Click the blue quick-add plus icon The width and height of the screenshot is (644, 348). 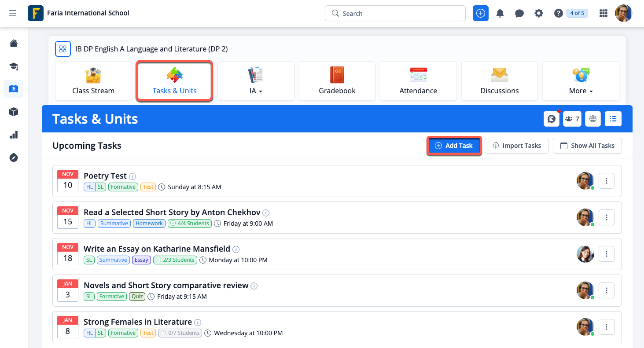(x=481, y=13)
